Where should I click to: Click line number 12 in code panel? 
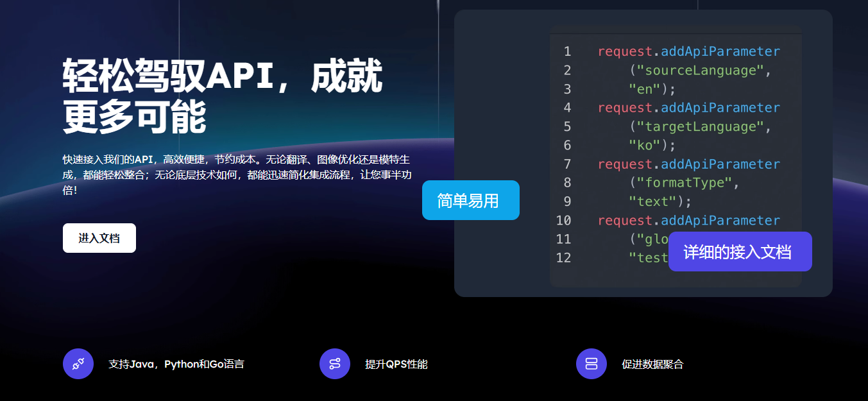tap(563, 258)
